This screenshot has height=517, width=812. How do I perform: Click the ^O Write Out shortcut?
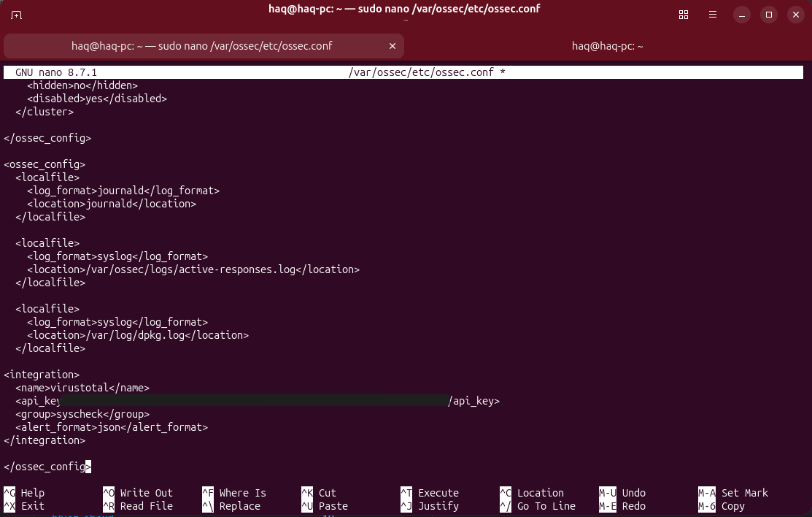tap(138, 493)
